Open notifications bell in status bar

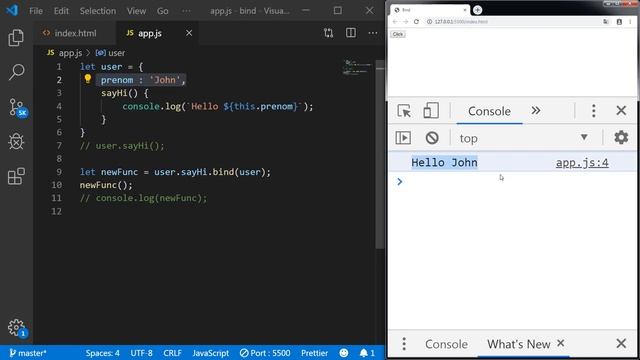pos(367,353)
